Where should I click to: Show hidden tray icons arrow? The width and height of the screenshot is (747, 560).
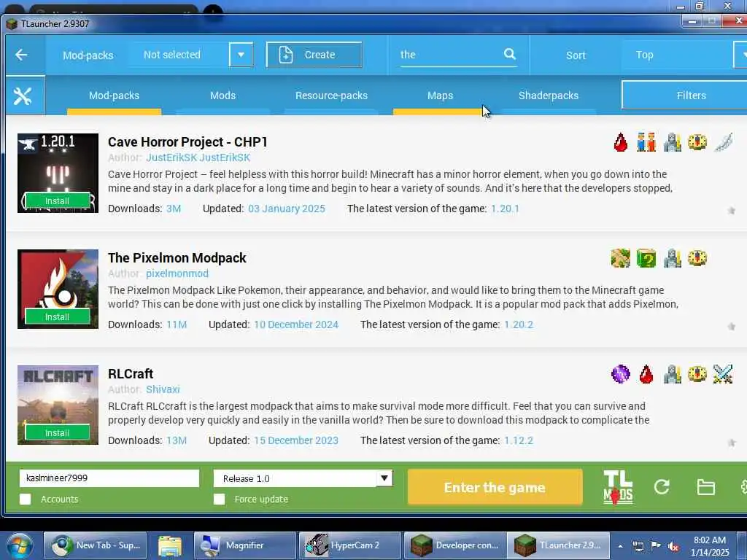[x=620, y=546]
